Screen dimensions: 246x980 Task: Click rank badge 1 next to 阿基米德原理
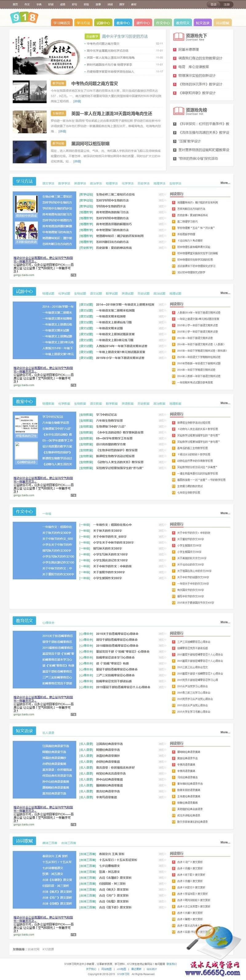click(x=175, y=50)
